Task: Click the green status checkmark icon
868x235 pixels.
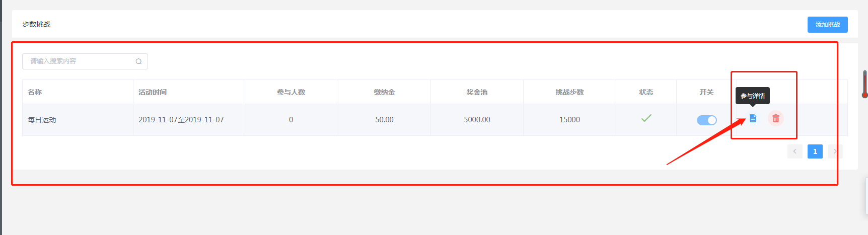Action: (x=646, y=118)
